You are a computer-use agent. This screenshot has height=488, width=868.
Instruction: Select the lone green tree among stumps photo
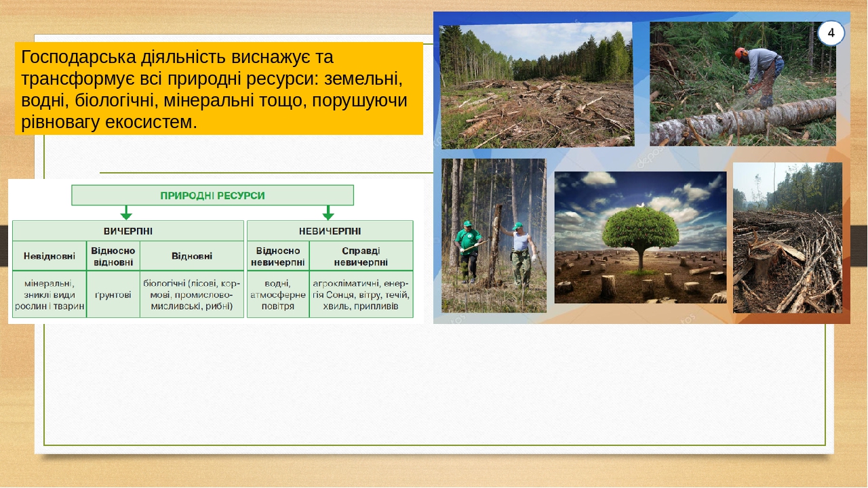click(x=640, y=237)
